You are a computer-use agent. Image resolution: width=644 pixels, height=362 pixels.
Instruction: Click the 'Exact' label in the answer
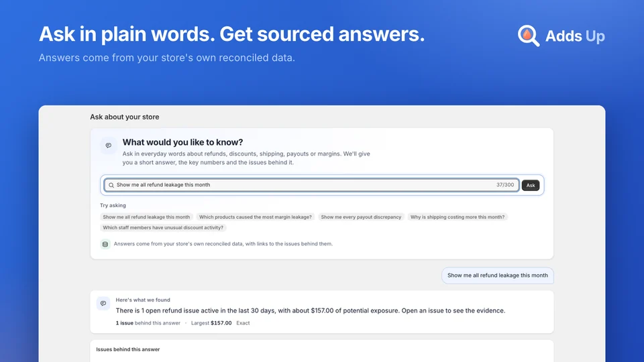click(243, 323)
